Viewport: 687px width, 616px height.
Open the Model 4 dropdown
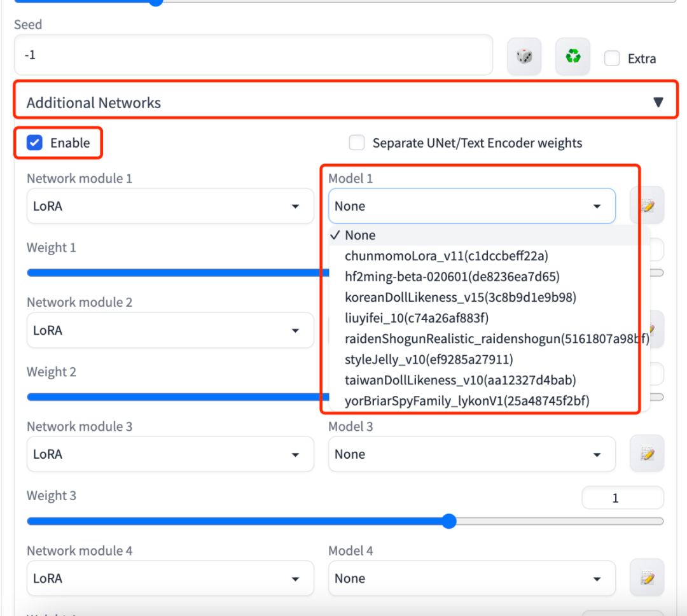[472, 578]
